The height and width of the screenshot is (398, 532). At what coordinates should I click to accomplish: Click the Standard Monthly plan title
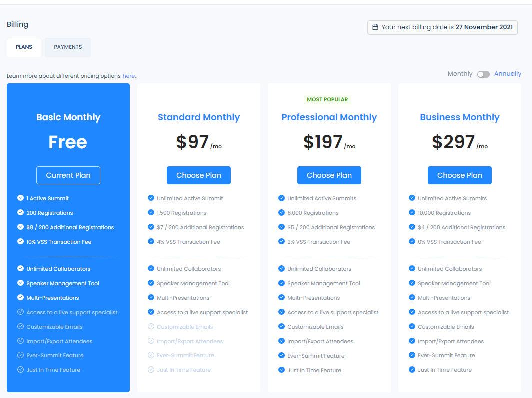(x=198, y=117)
